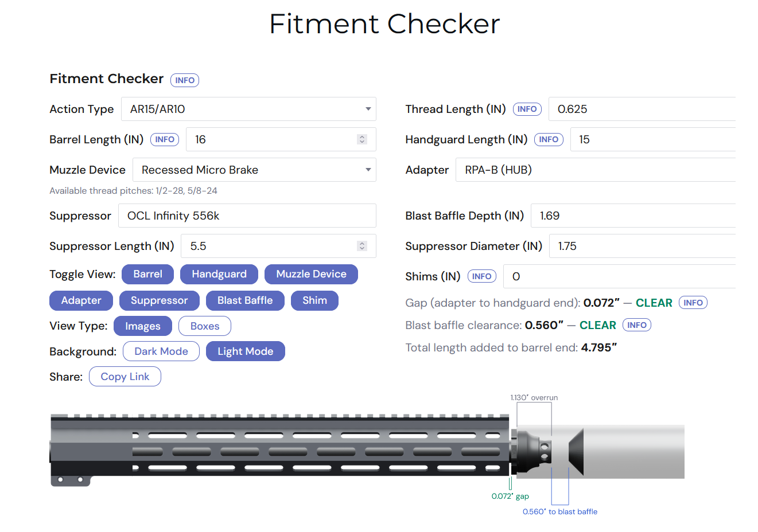Toggle the Handguard view layer

[x=219, y=274]
